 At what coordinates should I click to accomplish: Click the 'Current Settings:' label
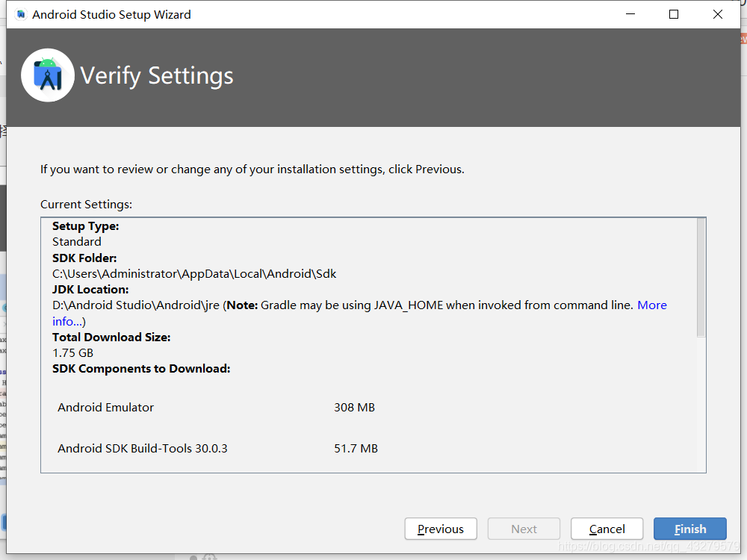click(x=86, y=205)
